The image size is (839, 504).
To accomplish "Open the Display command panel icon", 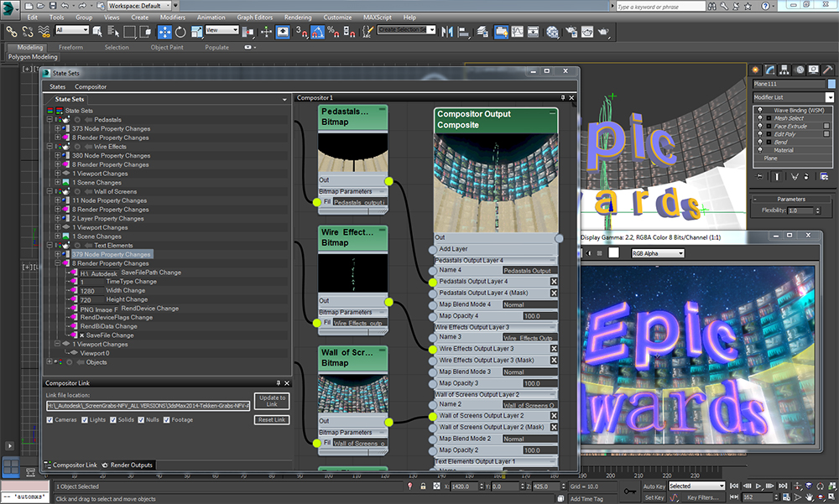I will tap(813, 70).
